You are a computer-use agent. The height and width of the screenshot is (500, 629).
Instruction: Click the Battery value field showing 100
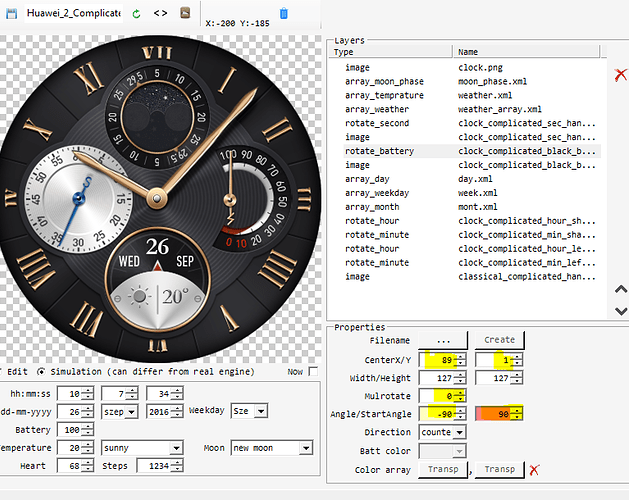tap(75, 430)
